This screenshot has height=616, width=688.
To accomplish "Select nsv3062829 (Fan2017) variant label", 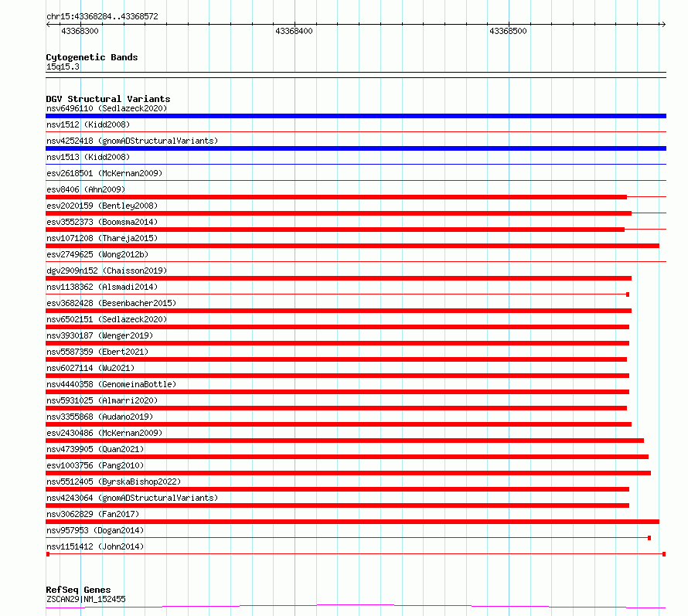I will click(93, 514).
